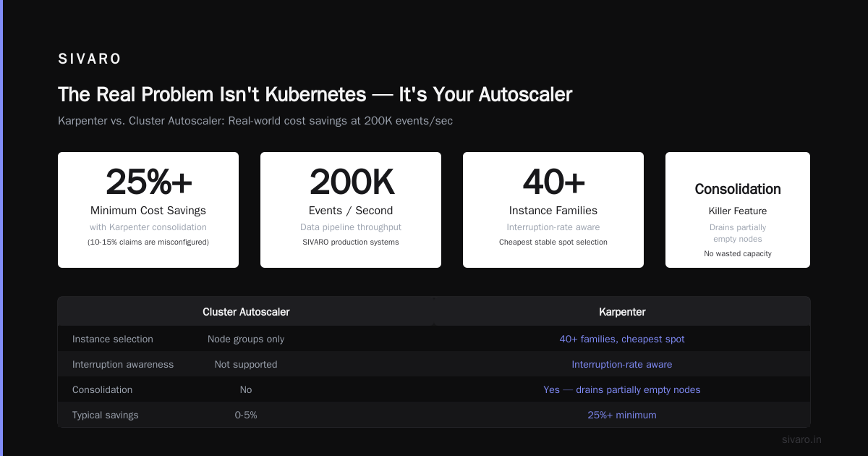Click Events / Second label
Image resolution: width=868 pixels, height=456 pixels.
tap(351, 211)
